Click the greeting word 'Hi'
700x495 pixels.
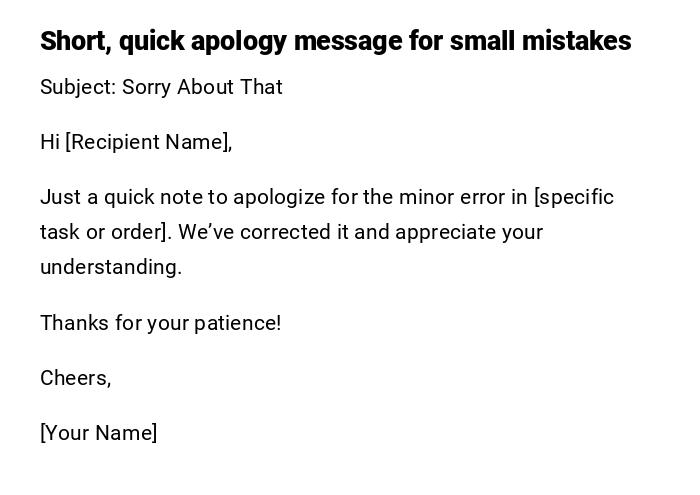(50, 142)
